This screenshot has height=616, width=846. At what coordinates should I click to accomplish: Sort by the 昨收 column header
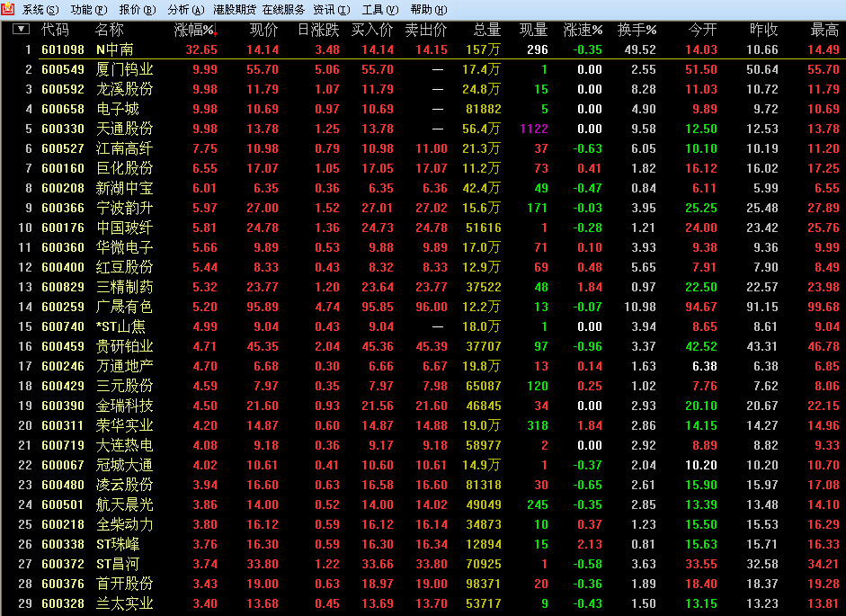pos(764,30)
